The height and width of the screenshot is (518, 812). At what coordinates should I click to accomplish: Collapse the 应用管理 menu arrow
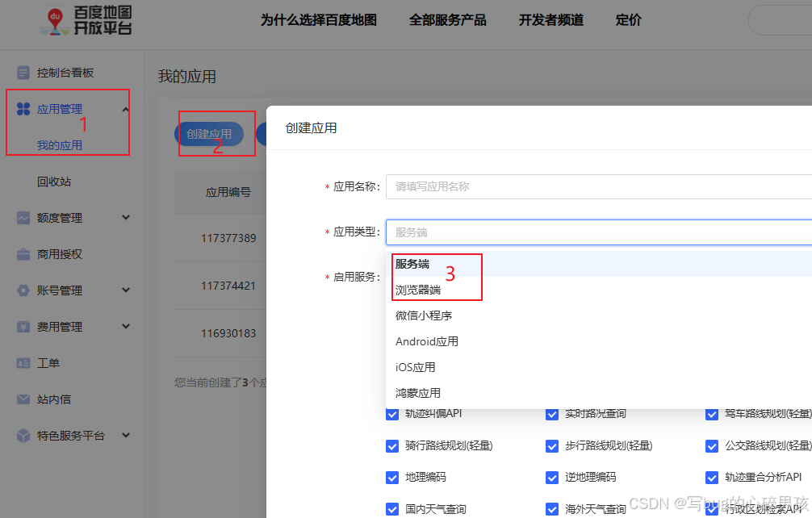(x=125, y=109)
